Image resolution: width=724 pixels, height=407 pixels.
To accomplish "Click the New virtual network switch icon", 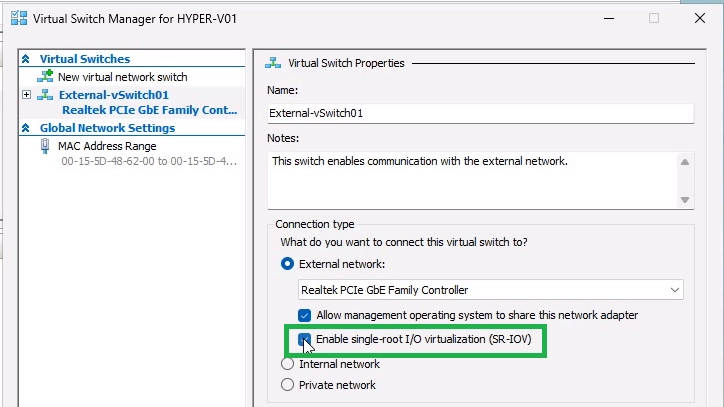I will click(45, 76).
